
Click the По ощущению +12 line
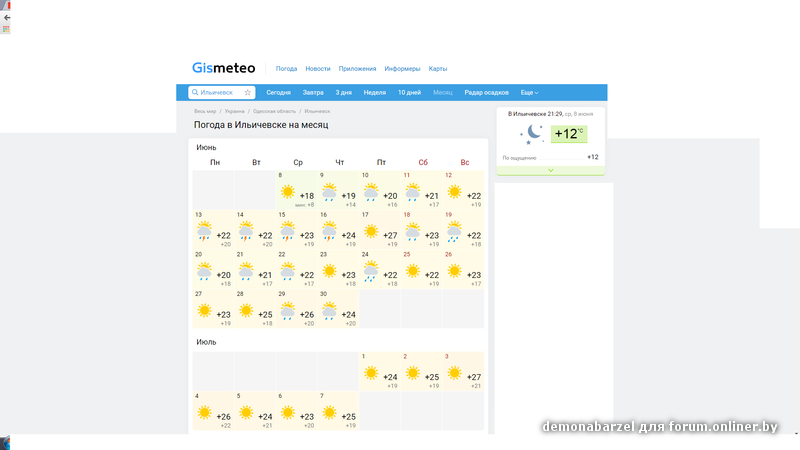(x=551, y=157)
